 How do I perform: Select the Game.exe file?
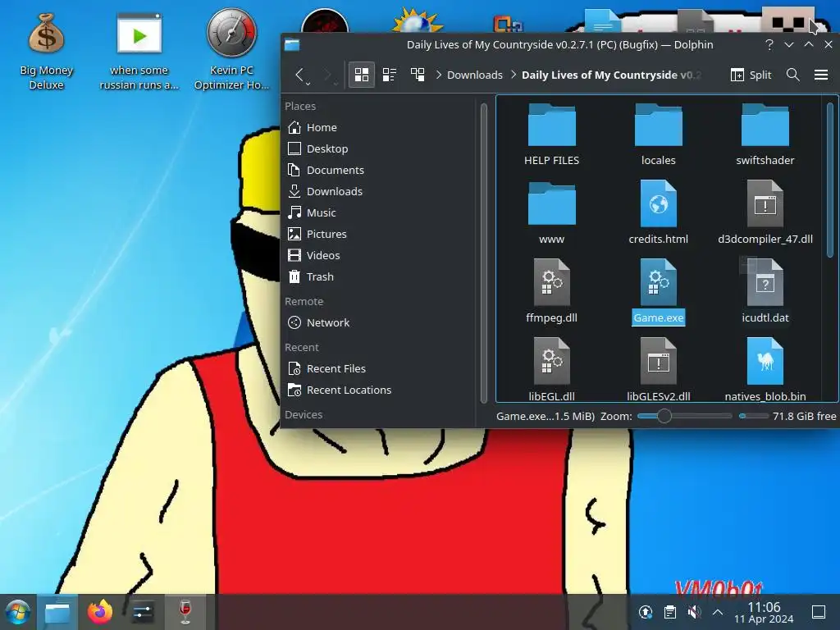click(658, 291)
